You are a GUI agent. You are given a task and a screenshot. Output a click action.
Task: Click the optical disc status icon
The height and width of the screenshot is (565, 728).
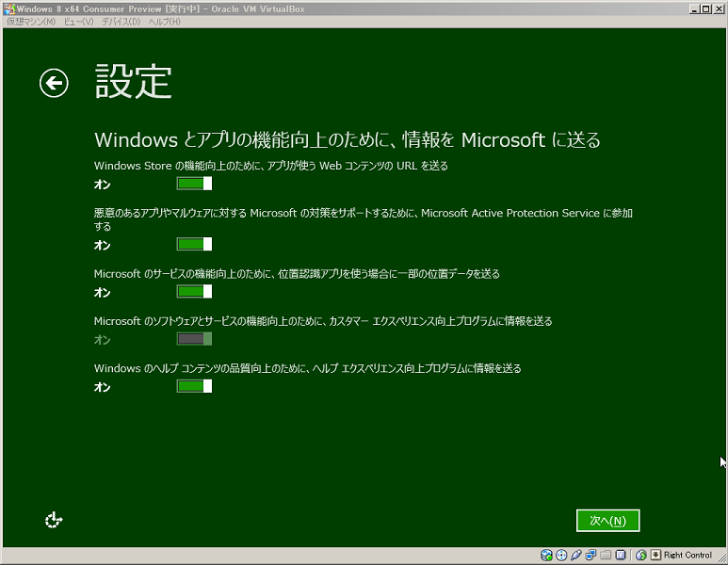(561, 556)
